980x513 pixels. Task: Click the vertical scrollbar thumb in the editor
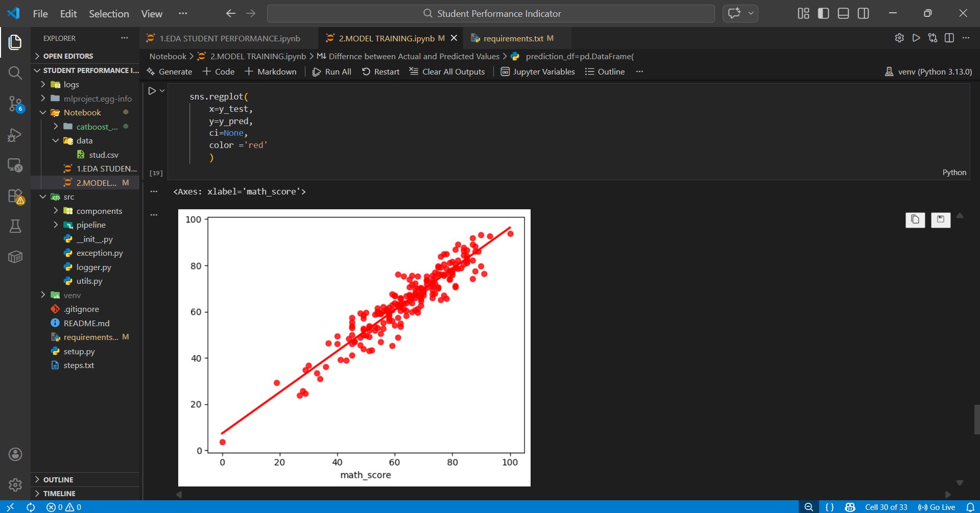coord(976,419)
